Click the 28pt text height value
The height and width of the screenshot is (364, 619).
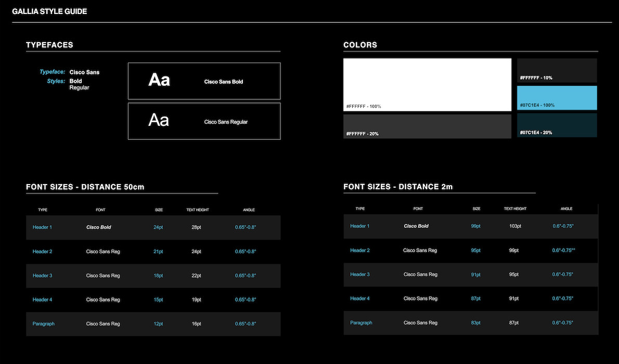tap(196, 227)
